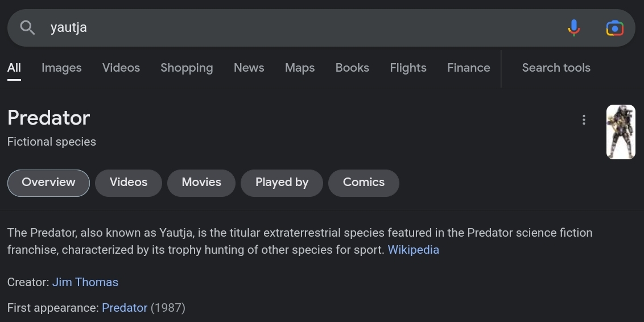Screen dimensions: 644x322
Task: Select the Played by chip
Action: 282,183
